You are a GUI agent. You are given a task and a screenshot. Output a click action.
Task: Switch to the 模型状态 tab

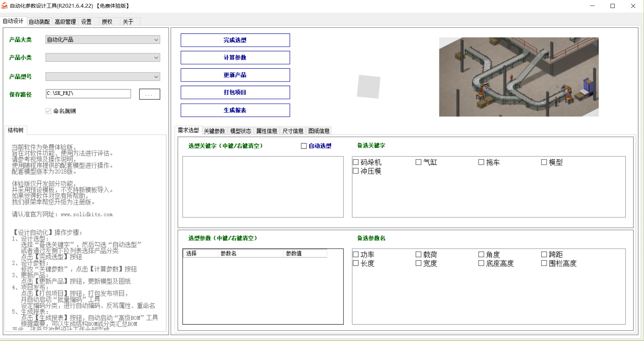[241, 131]
